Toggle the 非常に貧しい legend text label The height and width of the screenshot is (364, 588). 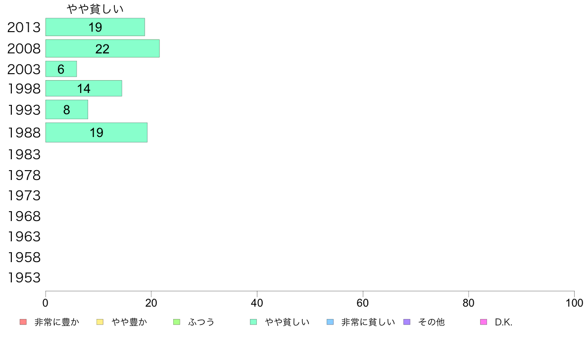coord(368,322)
